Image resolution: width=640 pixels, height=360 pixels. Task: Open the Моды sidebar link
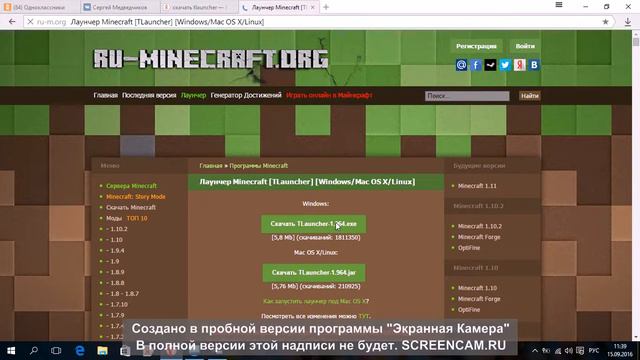(114, 218)
